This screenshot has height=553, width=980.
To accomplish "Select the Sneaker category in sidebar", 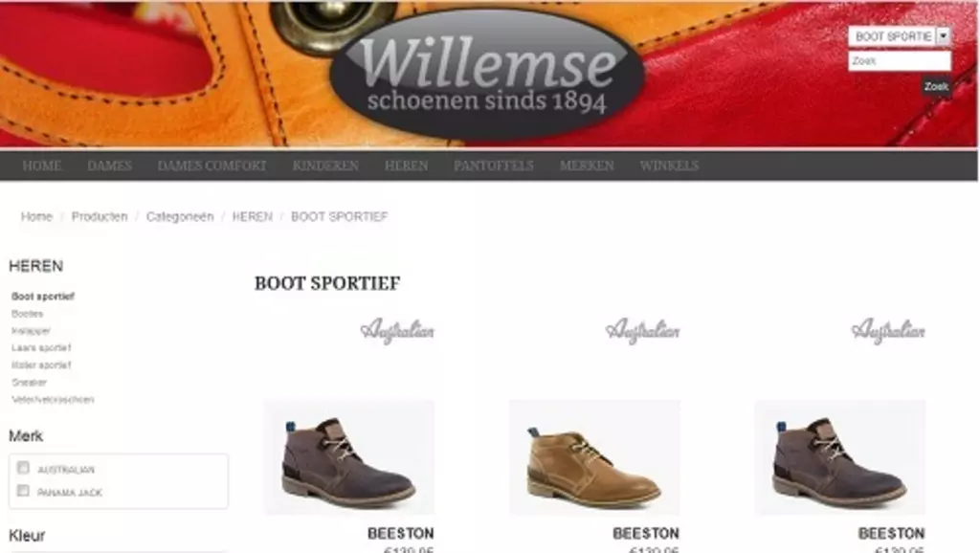I will [29, 383].
